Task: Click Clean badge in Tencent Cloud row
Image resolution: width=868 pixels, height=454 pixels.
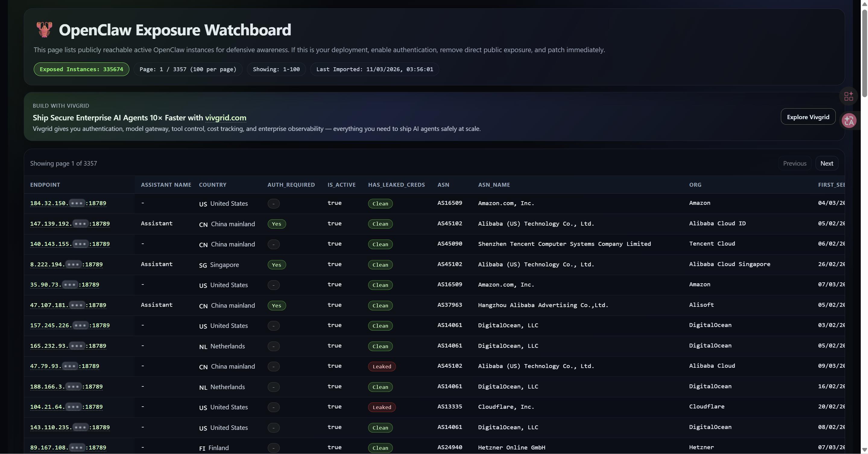Action: click(380, 244)
